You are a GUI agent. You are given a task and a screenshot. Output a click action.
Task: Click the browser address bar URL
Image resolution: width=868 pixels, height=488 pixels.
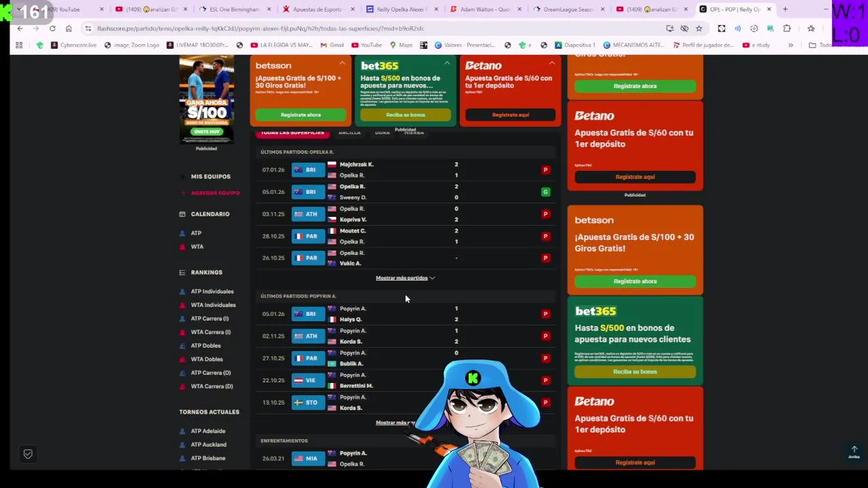[260, 28]
